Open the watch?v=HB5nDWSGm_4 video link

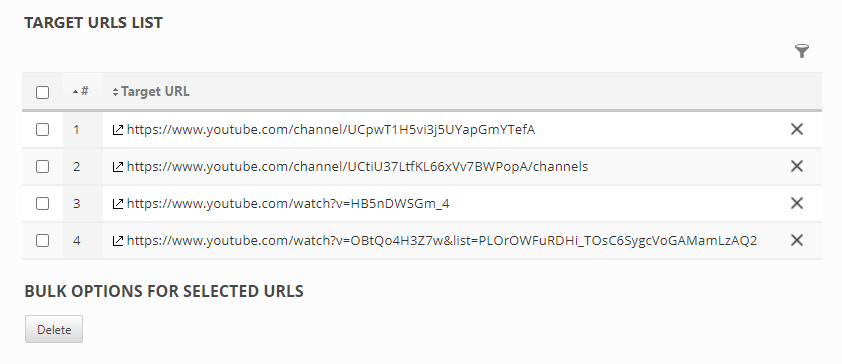288,203
